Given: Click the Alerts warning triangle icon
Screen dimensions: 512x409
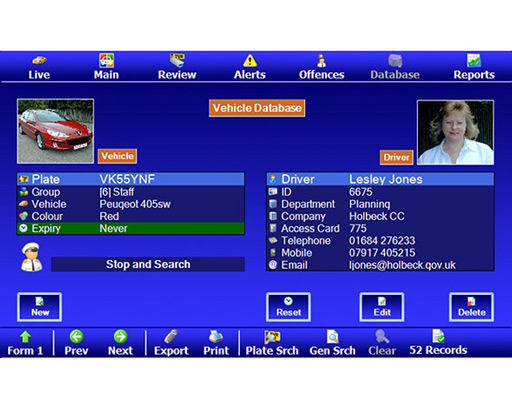Looking at the screenshot, I should (x=250, y=61).
